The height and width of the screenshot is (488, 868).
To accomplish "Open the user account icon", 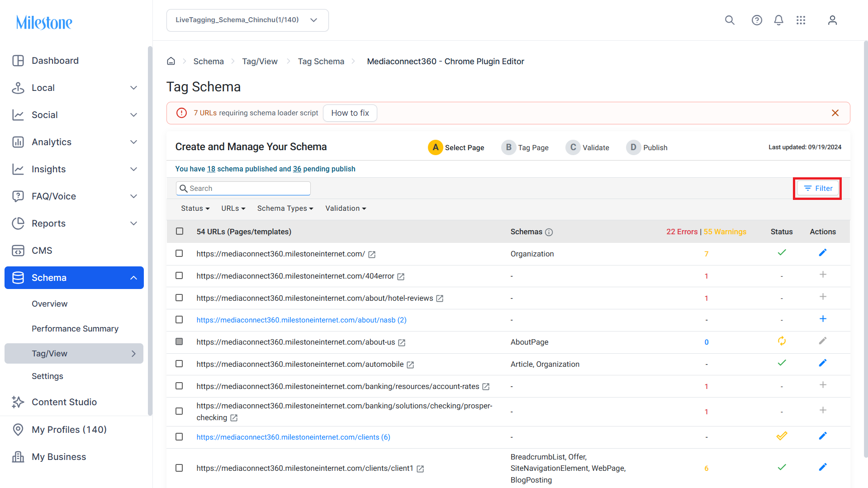I will tap(832, 20).
